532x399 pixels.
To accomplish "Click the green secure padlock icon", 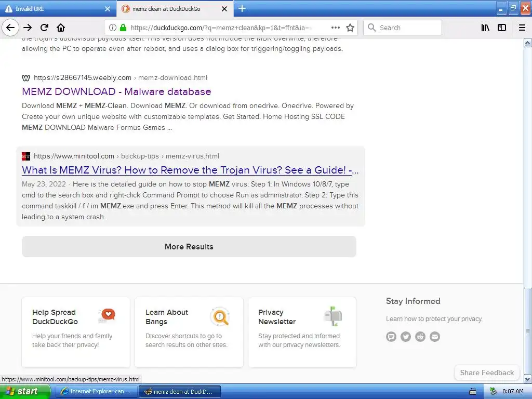I will point(123,28).
